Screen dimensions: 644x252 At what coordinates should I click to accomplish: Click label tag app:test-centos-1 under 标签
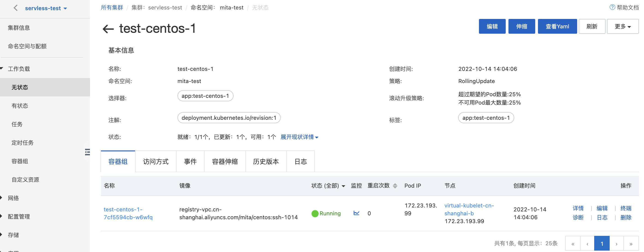pos(486,118)
